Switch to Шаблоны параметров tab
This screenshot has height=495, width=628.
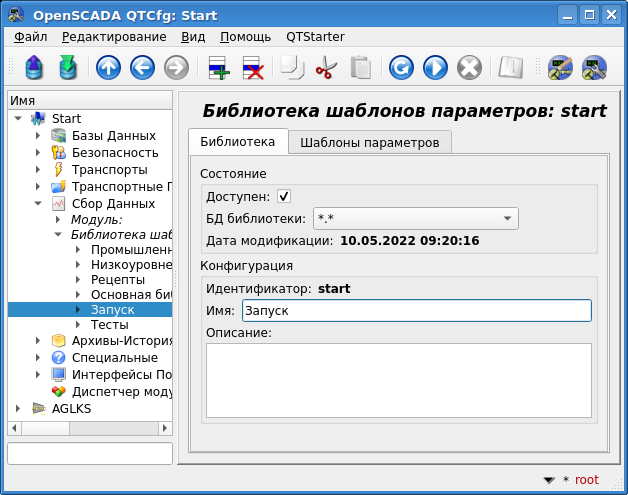point(370,143)
